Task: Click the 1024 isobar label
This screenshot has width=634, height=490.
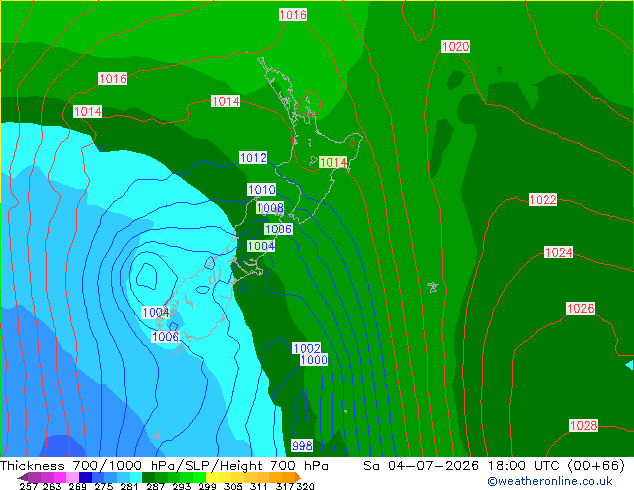Action: [x=558, y=253]
